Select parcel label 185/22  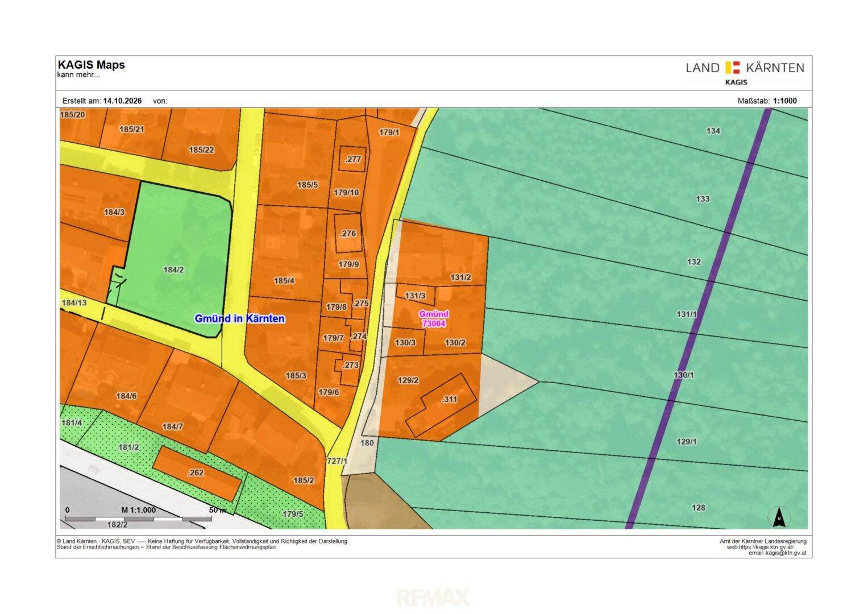(x=201, y=150)
